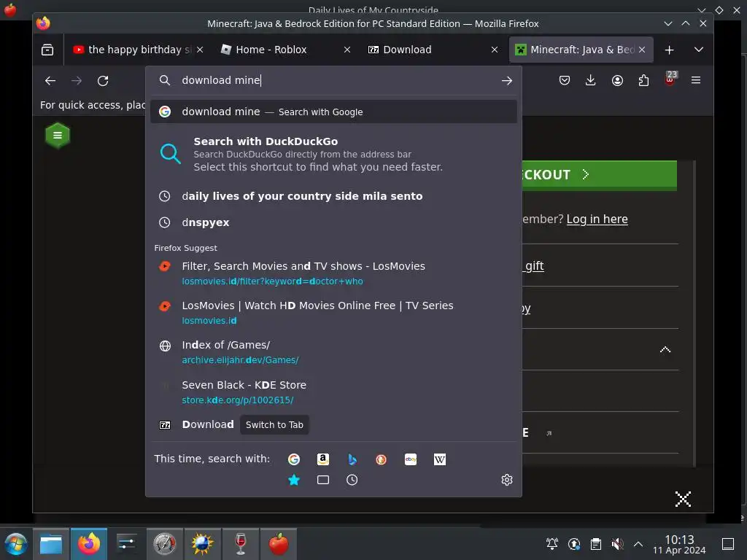The height and width of the screenshot is (560, 747).
Task: Close the happy birthday YouTube tab
Action: [x=200, y=50]
